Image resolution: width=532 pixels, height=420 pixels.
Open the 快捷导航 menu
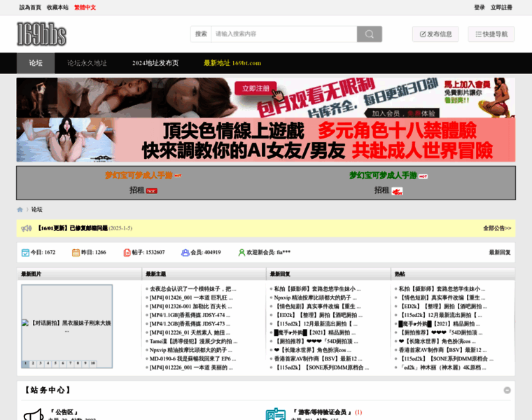pyautogui.click(x=491, y=34)
